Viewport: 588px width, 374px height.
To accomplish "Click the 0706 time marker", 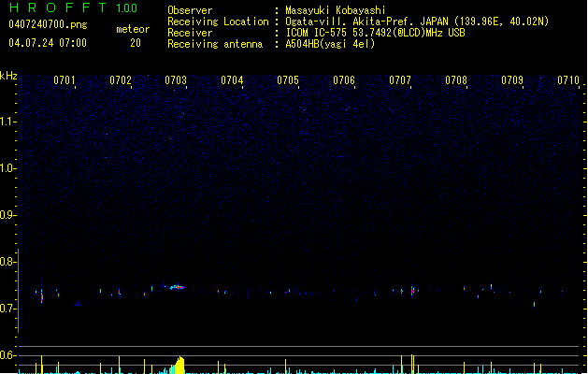I will click(x=344, y=80).
